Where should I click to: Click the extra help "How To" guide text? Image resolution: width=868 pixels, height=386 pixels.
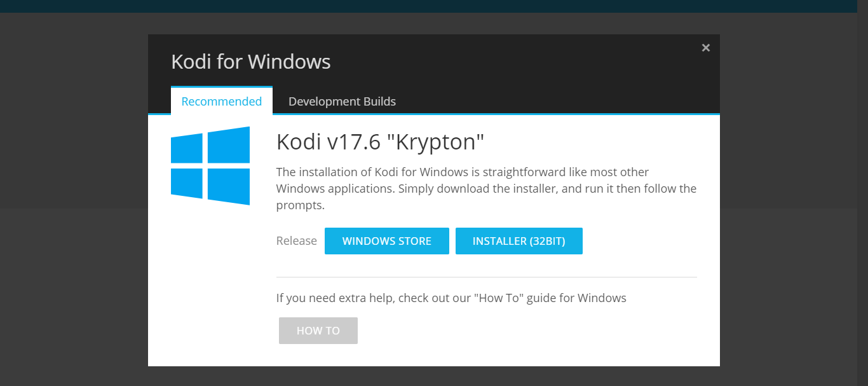451,298
